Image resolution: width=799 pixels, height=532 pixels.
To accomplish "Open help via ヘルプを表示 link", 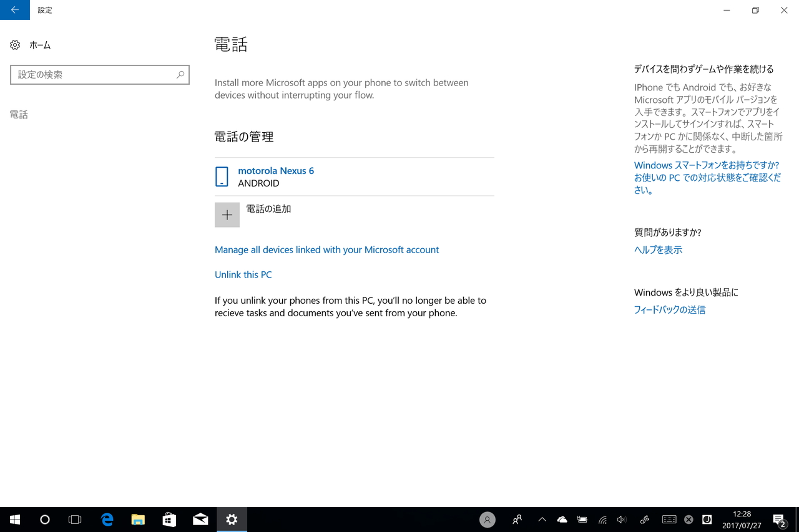I will tap(658, 249).
